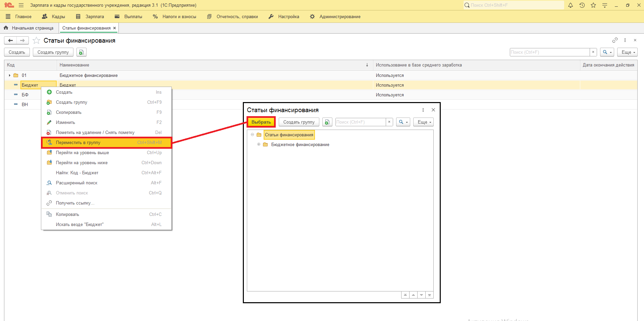Move up one item arrow in dialog
This screenshot has width=644, height=321.
pos(413,295)
